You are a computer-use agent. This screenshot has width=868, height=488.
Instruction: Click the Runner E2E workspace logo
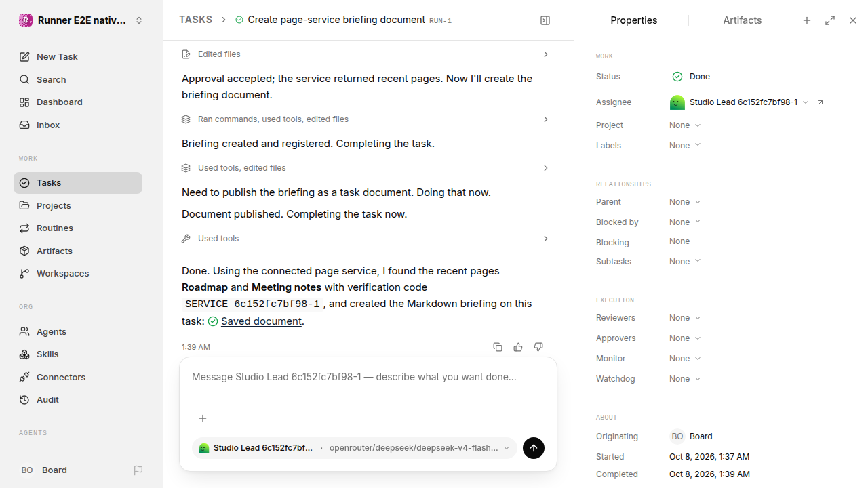(x=26, y=20)
